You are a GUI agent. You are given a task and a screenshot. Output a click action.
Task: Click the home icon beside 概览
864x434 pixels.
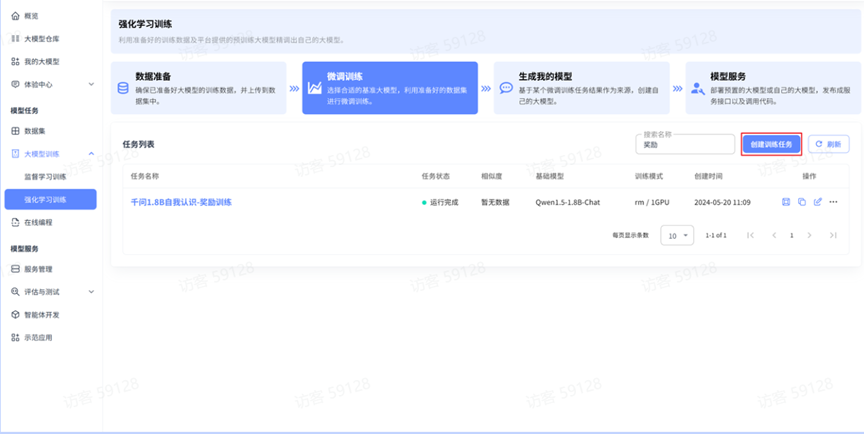coord(15,16)
